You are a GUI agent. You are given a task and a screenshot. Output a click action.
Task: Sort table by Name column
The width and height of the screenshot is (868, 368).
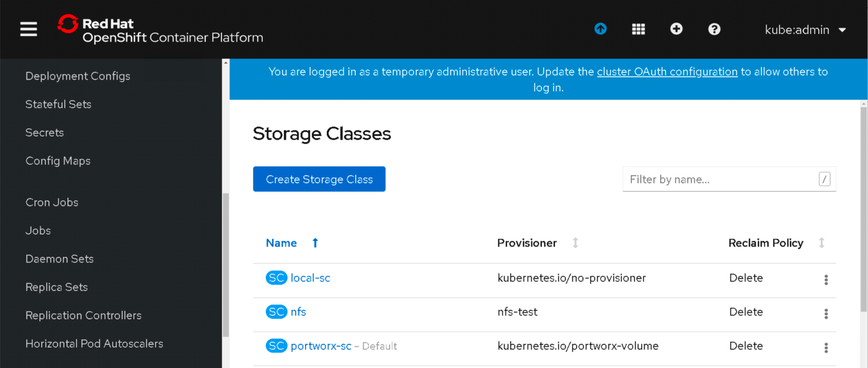tap(281, 243)
